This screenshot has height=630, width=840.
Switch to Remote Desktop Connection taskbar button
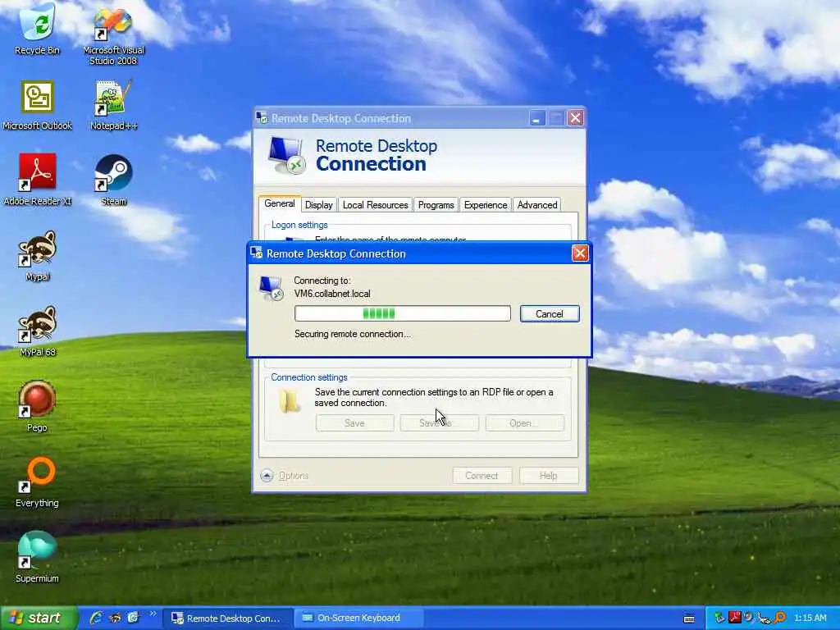(x=228, y=619)
